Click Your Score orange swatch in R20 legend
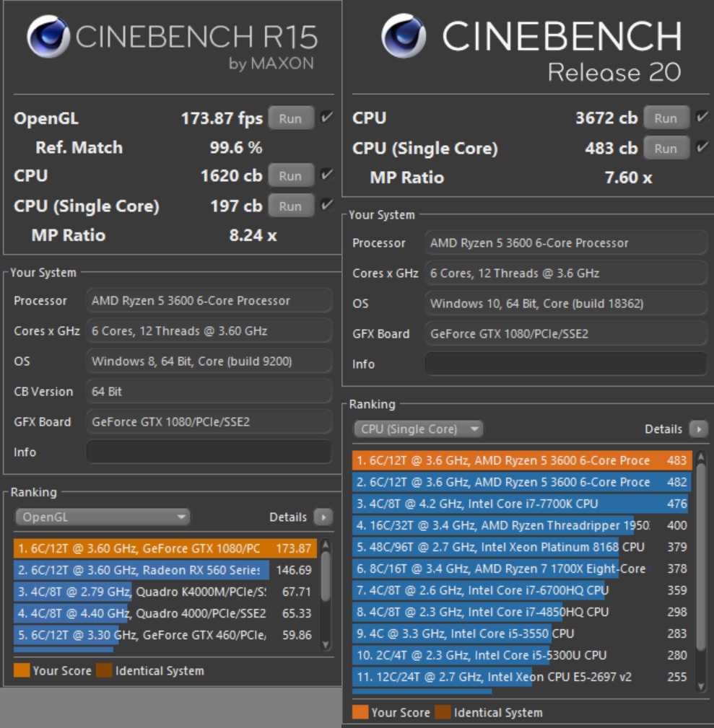 [360, 711]
